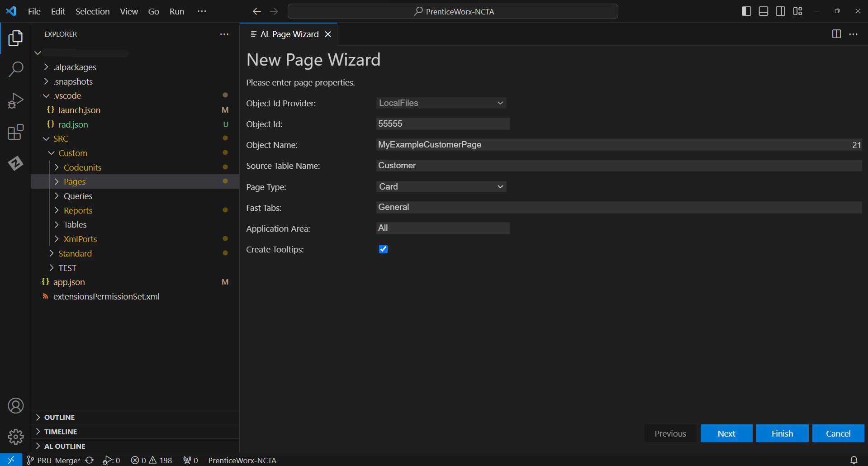Open Explorer views and more actions ellipsis
Screen dimensions: 868x466
tap(224, 34)
